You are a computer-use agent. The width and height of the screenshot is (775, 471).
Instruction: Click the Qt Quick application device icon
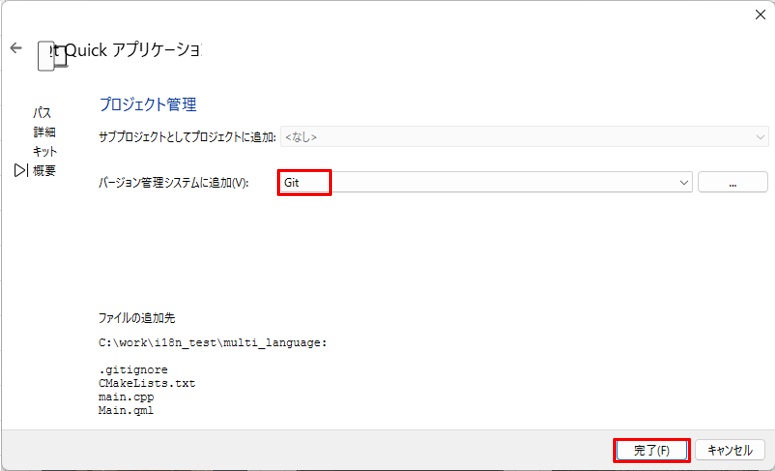[51, 55]
